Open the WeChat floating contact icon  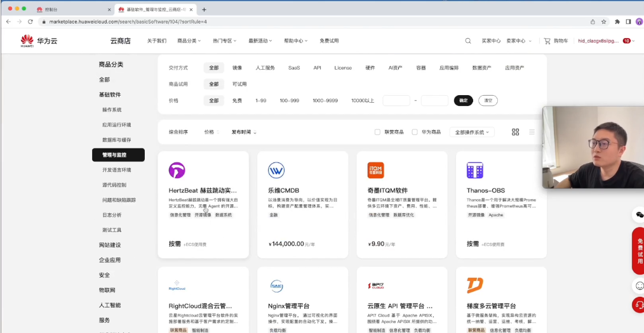click(x=639, y=215)
